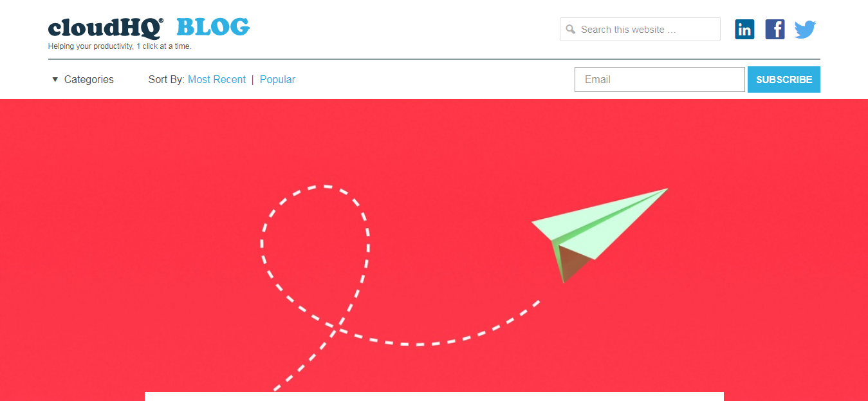The image size is (868, 401).
Task: Click the cloudHQ logo
Action: 106,28
